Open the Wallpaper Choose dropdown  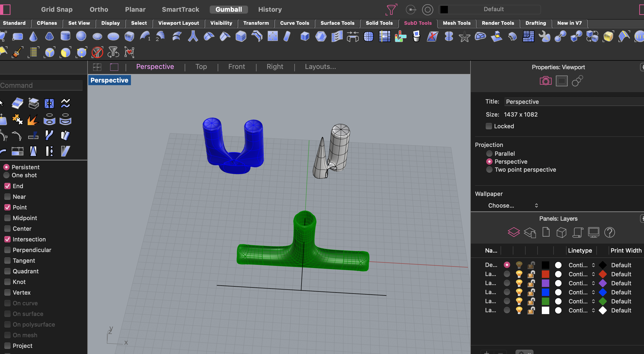click(x=513, y=205)
